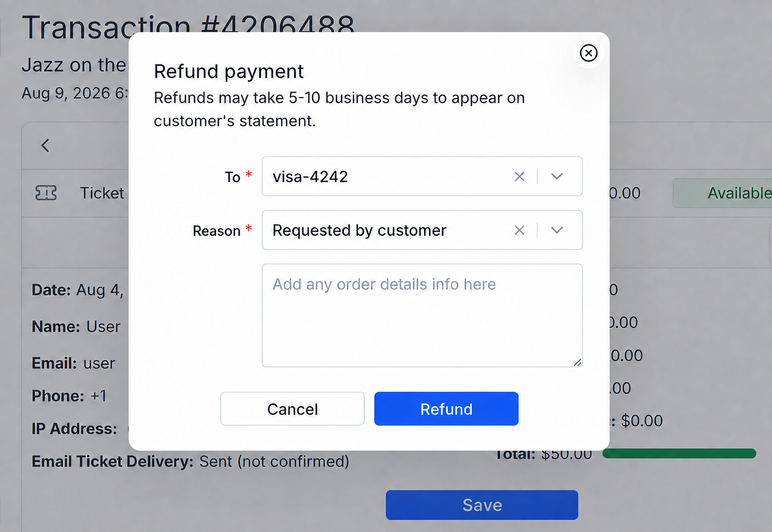
Task: Cancel the refund
Action: coord(292,409)
